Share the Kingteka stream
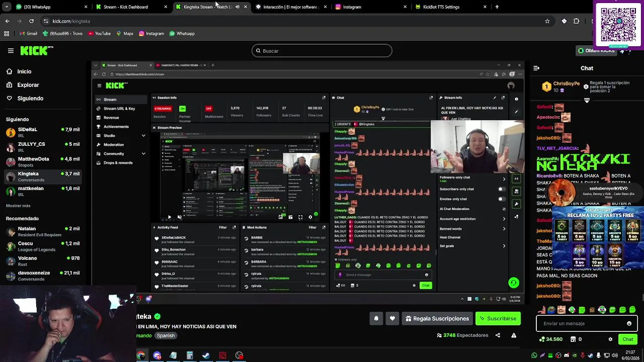Image resolution: width=644 pixels, height=362 pixels. click(x=498, y=335)
